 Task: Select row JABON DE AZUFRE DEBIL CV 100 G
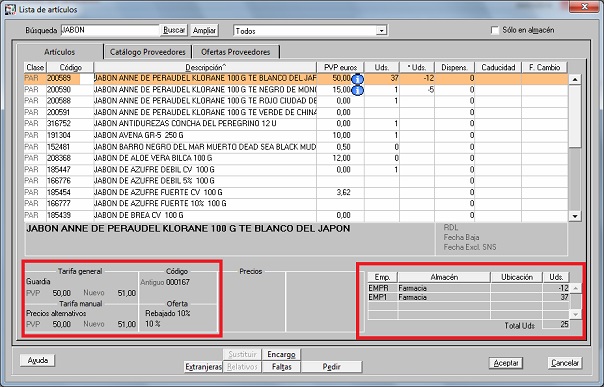pos(296,170)
